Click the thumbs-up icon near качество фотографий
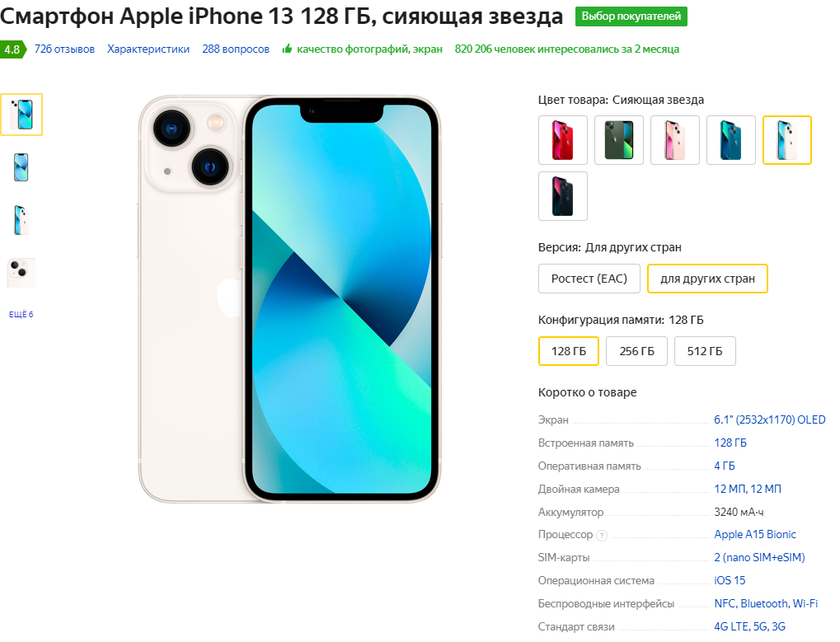The height and width of the screenshot is (642, 840). 287,49
